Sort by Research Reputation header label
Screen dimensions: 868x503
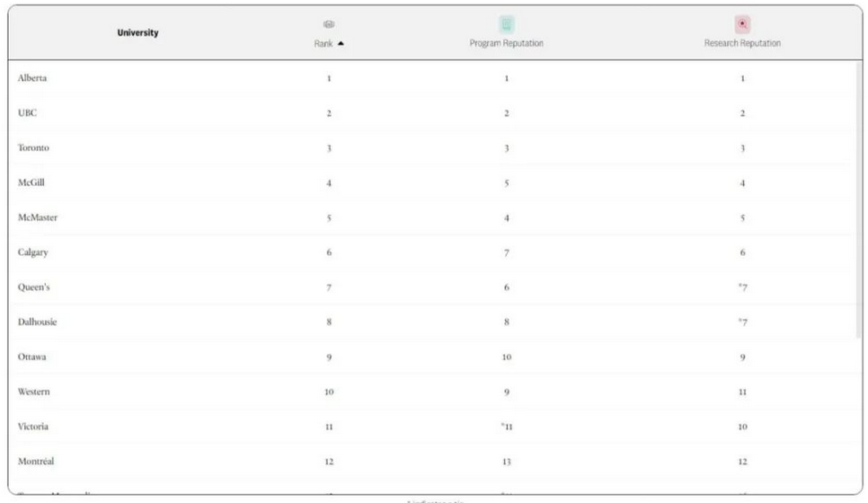click(742, 43)
